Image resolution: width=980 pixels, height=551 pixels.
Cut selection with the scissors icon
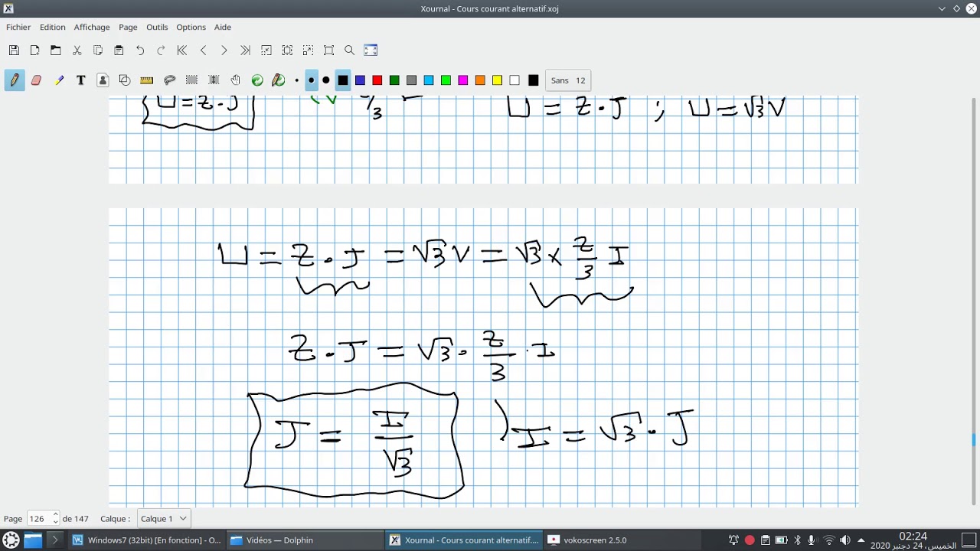pyautogui.click(x=77, y=51)
